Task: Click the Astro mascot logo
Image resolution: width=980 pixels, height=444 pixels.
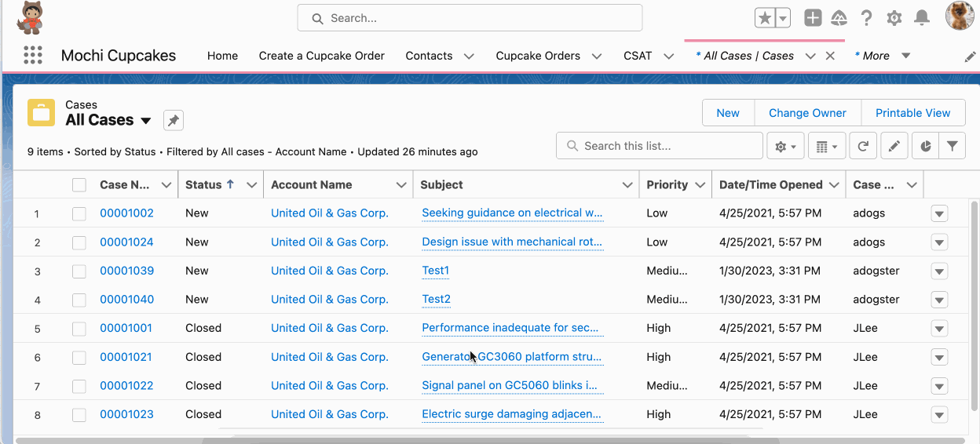Action: tap(31, 18)
